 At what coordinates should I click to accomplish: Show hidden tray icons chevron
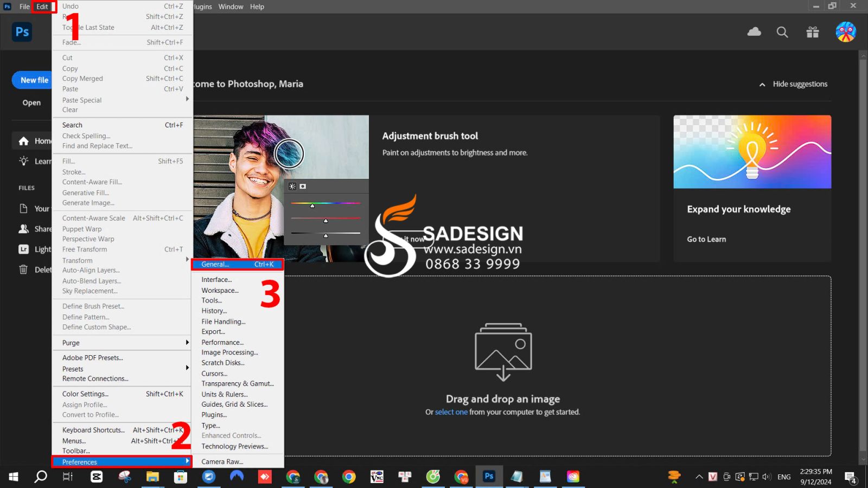[x=699, y=477]
